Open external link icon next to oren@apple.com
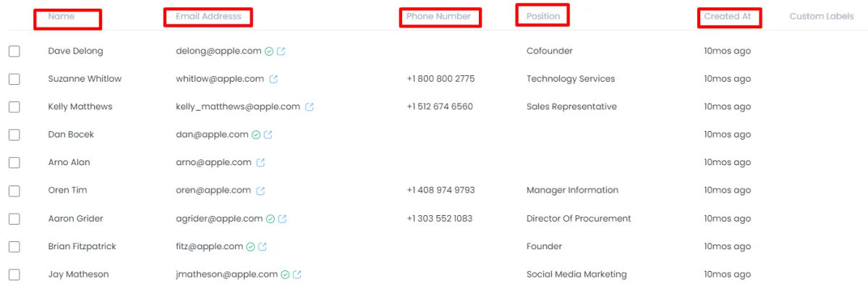 (260, 191)
